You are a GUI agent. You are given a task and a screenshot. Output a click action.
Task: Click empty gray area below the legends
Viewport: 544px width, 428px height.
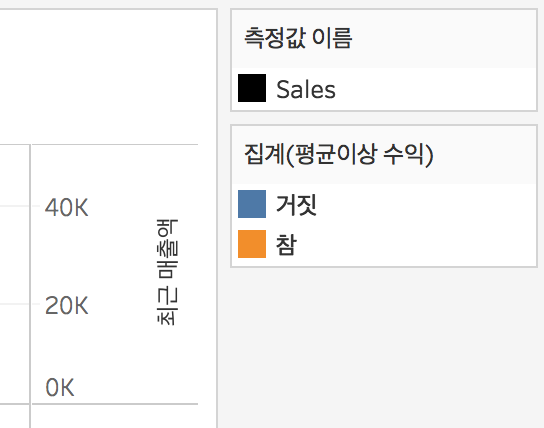point(383,347)
